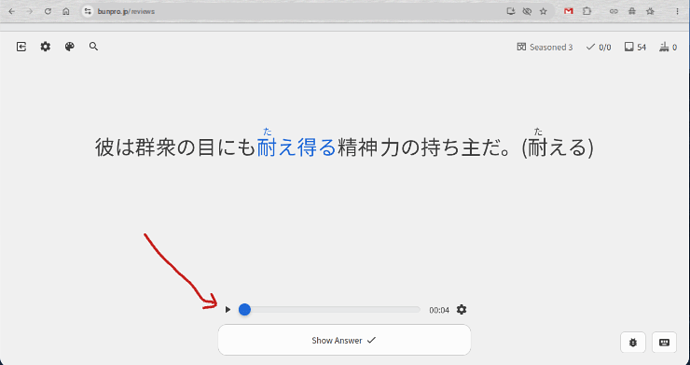Click the 54 remaining reviews counter
Image resolution: width=690 pixels, height=365 pixels.
point(635,47)
